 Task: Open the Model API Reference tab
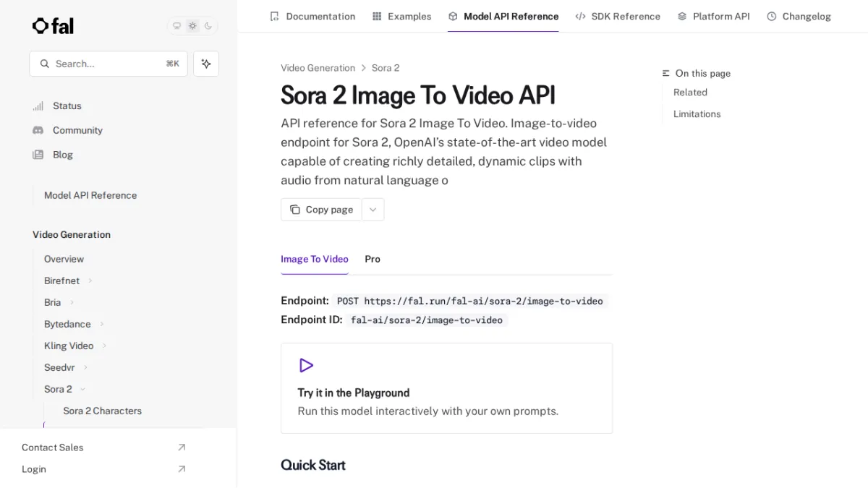click(503, 16)
